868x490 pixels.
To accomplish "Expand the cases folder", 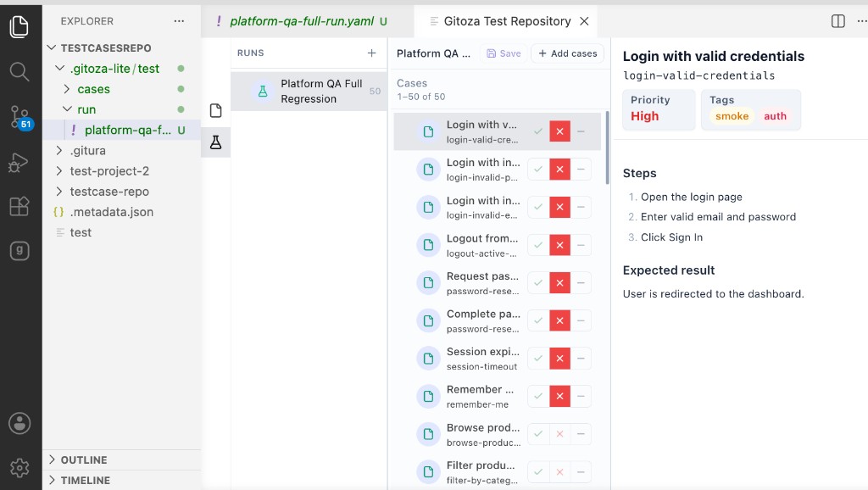I will coord(67,88).
